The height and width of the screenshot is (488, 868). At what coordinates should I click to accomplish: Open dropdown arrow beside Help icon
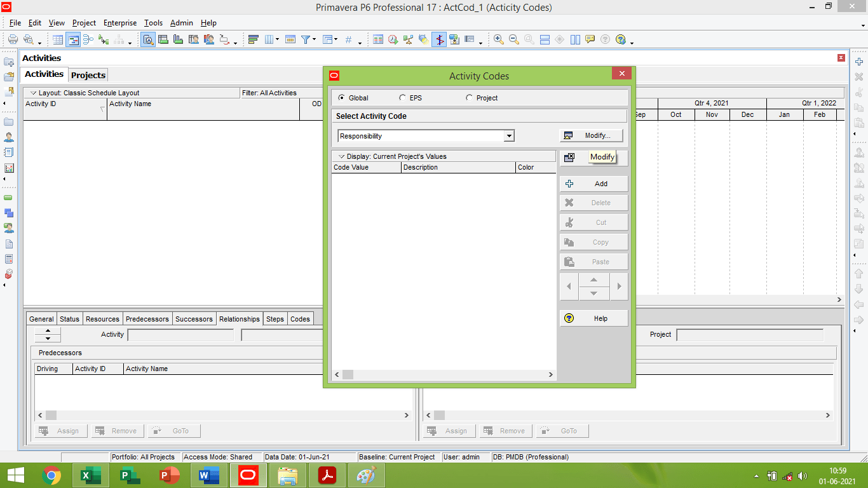click(632, 42)
